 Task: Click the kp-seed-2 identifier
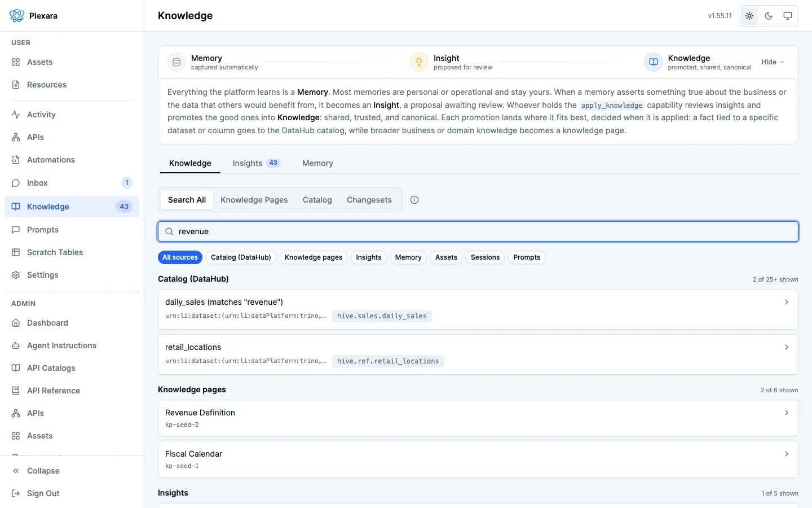182,424
